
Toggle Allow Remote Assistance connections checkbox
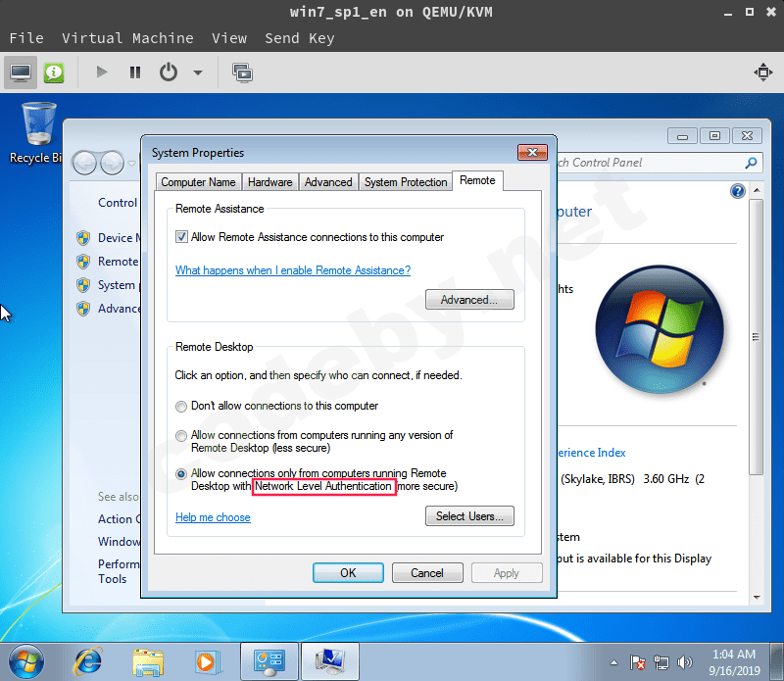click(x=181, y=237)
